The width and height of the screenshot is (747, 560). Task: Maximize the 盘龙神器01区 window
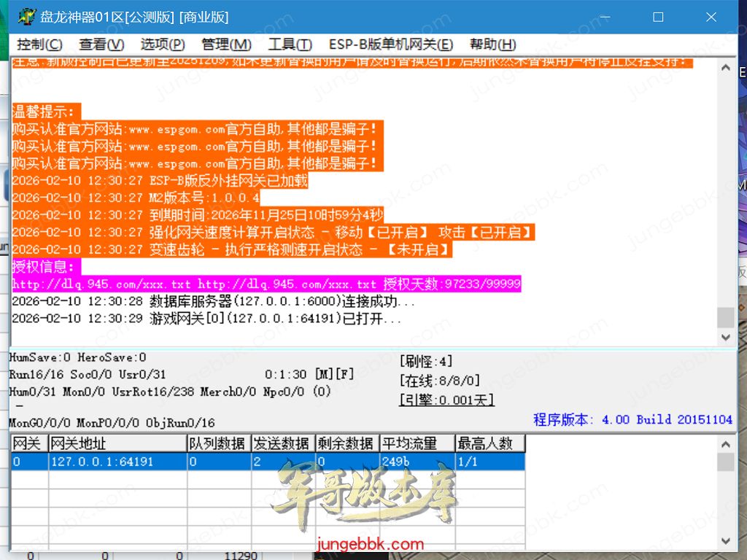pyautogui.click(x=658, y=17)
